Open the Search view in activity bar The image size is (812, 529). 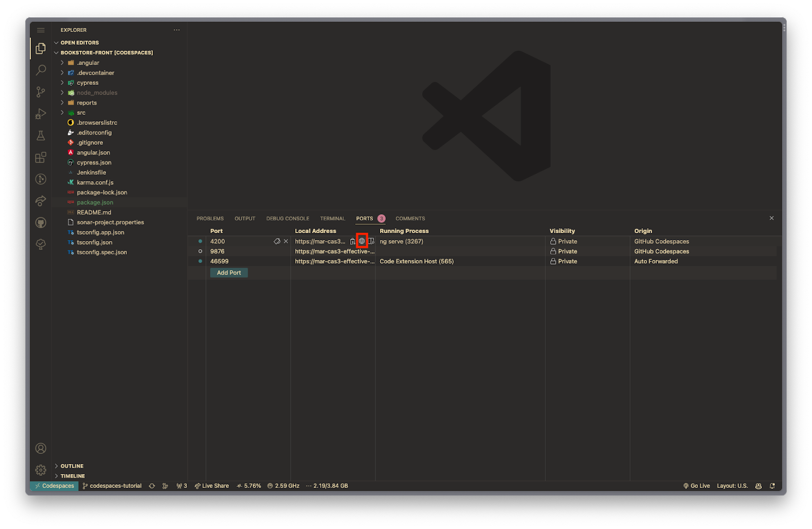tap(41, 70)
